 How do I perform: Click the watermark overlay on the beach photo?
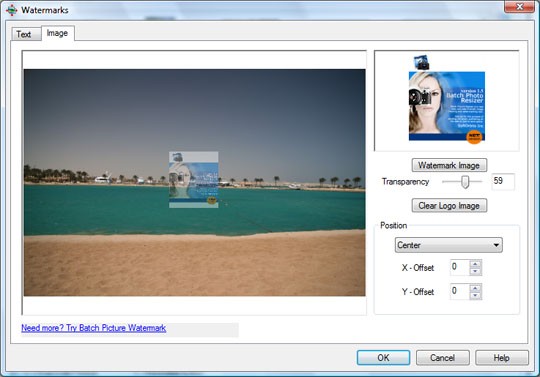(194, 179)
